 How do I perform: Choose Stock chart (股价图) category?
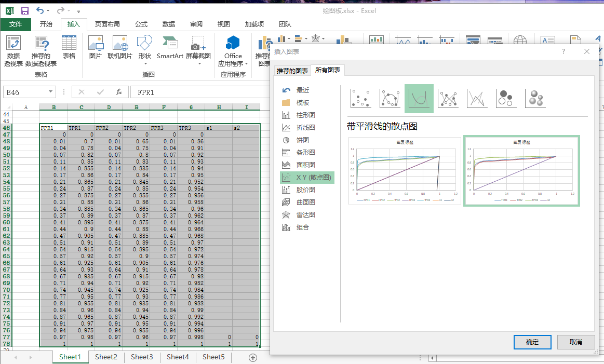(306, 190)
